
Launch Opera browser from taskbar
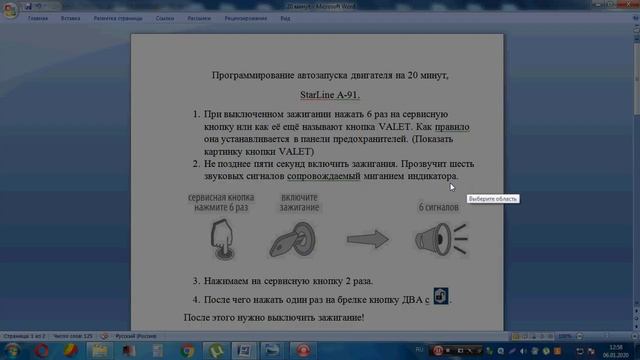pyautogui.click(x=42, y=351)
